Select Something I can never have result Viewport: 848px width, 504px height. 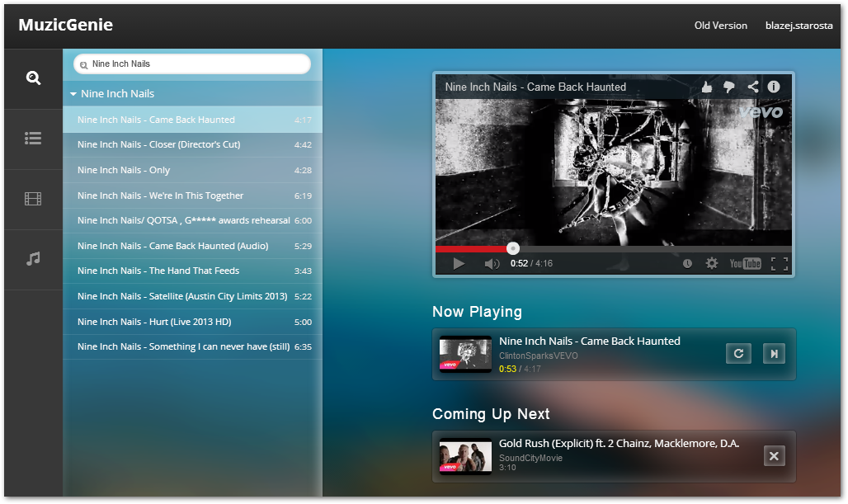192,346
